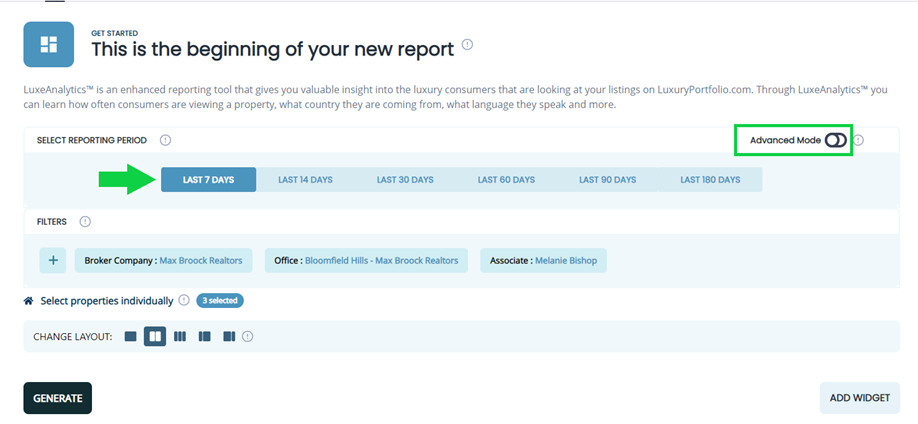
Task: Click the 3 selected badge
Action: 220,300
